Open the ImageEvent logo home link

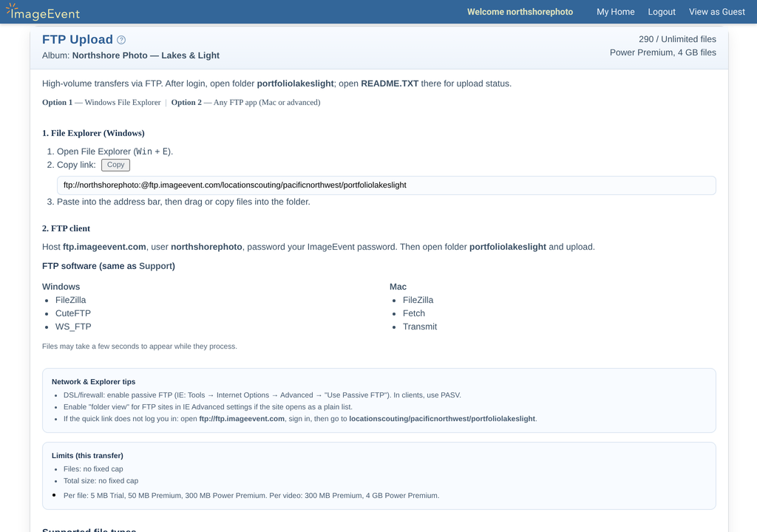click(x=43, y=12)
